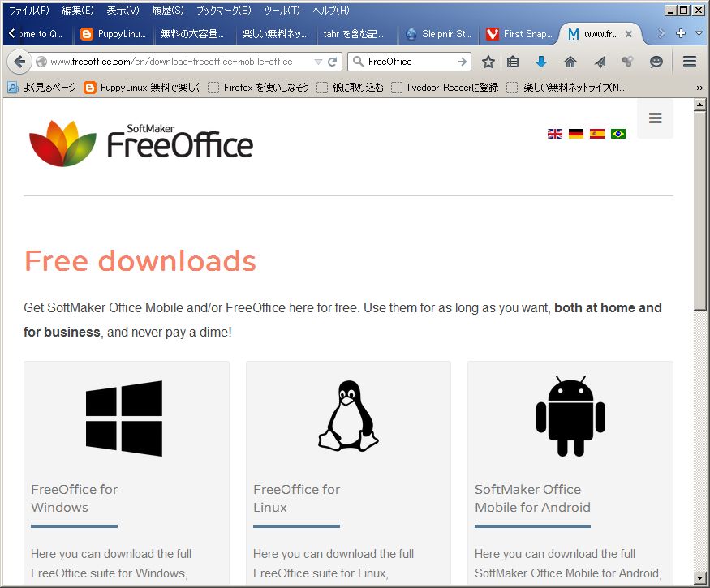
Task: Click the vertical scrollbar thumb
Action: 699,211
